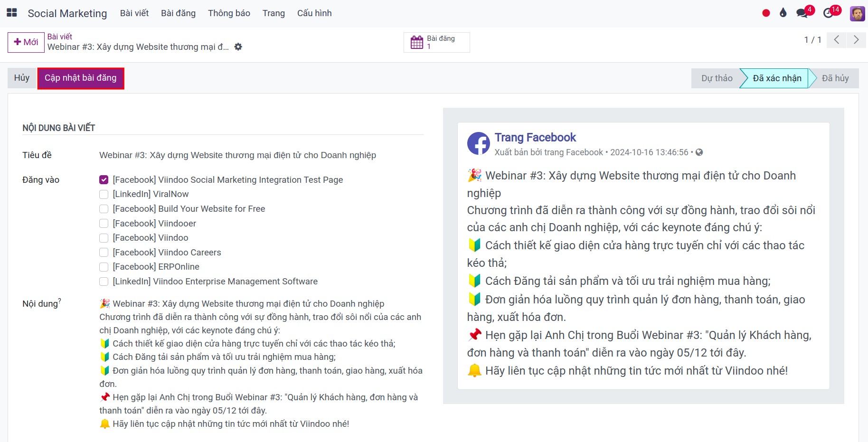
Task: Open the Cấu hình menu
Action: click(x=314, y=13)
